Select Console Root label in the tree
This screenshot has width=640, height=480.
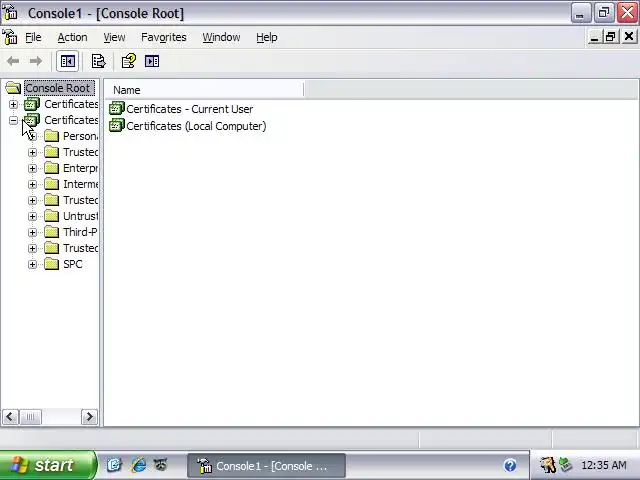click(x=59, y=88)
